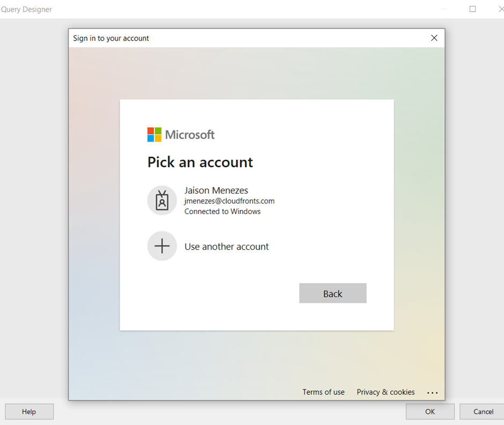Click the Jaison Menezes account name
The image size is (504, 425).
[216, 190]
